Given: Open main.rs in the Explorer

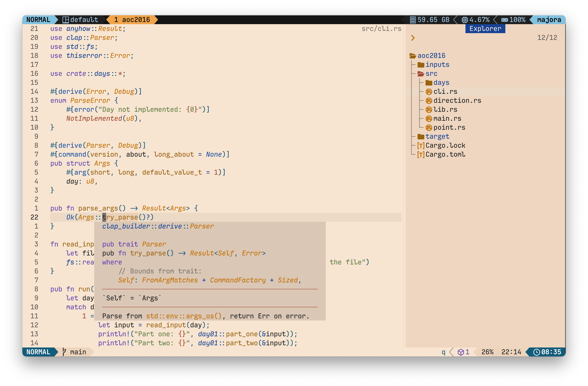Looking at the screenshot, I should [447, 119].
